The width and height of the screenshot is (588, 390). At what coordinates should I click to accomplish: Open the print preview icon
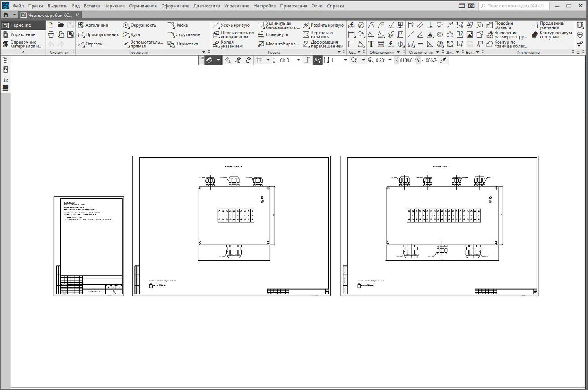click(61, 34)
